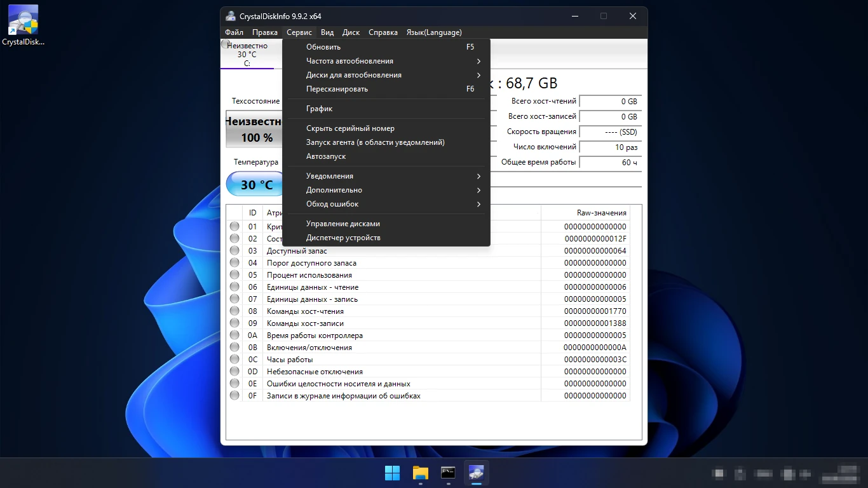Select the Часы работы attribute text
868x488 pixels.
tap(290, 360)
